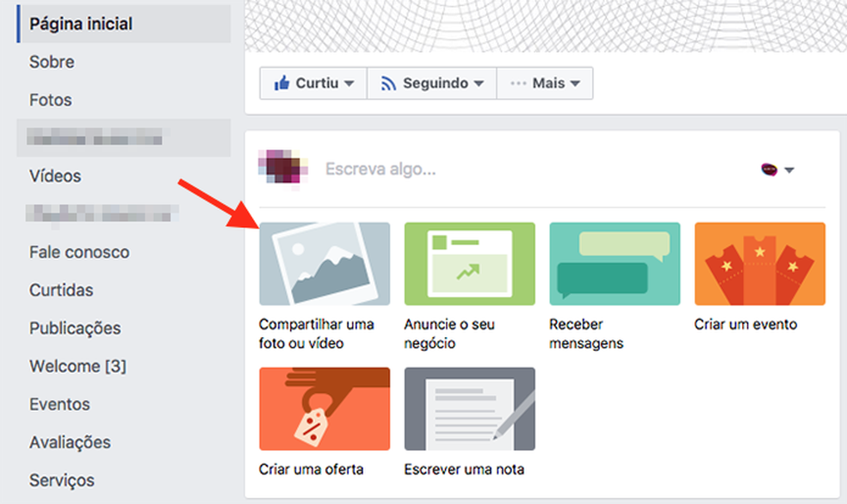This screenshot has width=847, height=504.
Task: Open the tickets icon to create an event
Action: (759, 263)
